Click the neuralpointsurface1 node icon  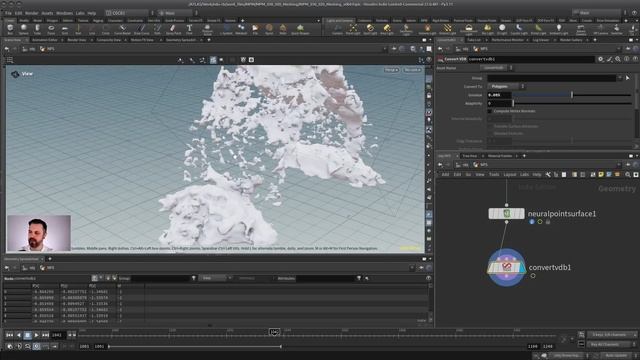coord(507,213)
